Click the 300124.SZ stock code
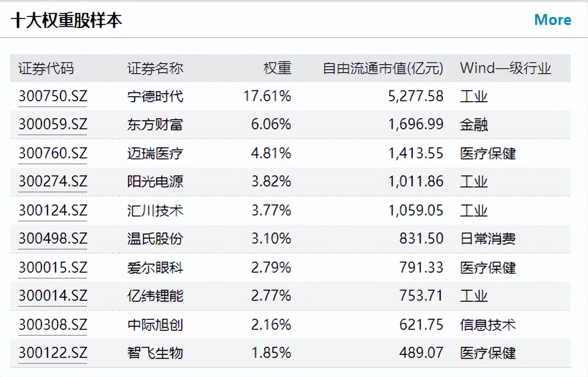588x377 pixels. pyautogui.click(x=53, y=210)
